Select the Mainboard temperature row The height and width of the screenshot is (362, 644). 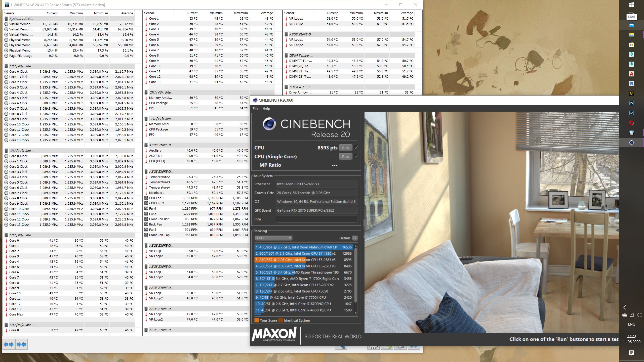196,193
